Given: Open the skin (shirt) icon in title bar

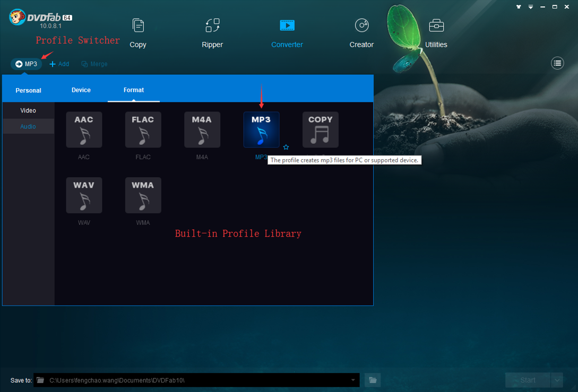Looking at the screenshot, I should tap(519, 7).
